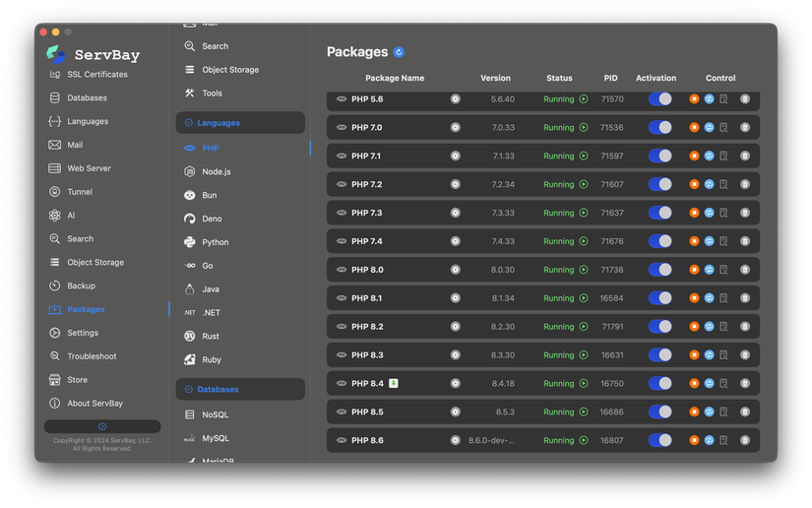Image resolution: width=812 pixels, height=508 pixels.
Task: Stop PHP 7.0 using orange stop icon
Action: (x=694, y=128)
